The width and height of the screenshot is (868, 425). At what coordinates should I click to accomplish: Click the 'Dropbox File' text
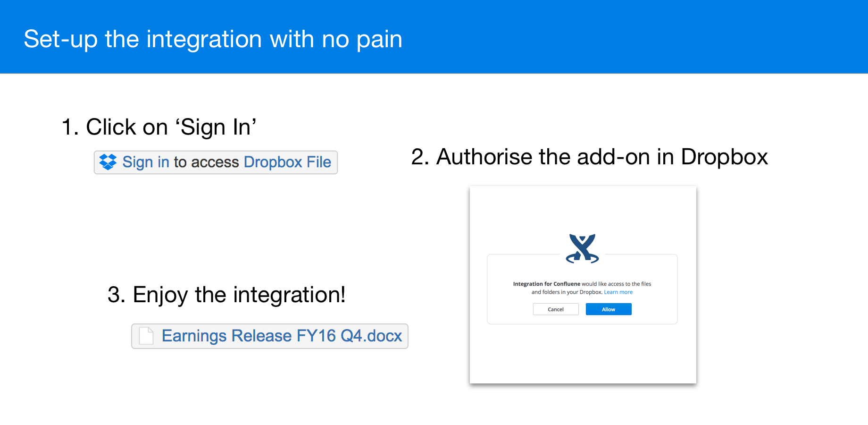pyautogui.click(x=287, y=162)
